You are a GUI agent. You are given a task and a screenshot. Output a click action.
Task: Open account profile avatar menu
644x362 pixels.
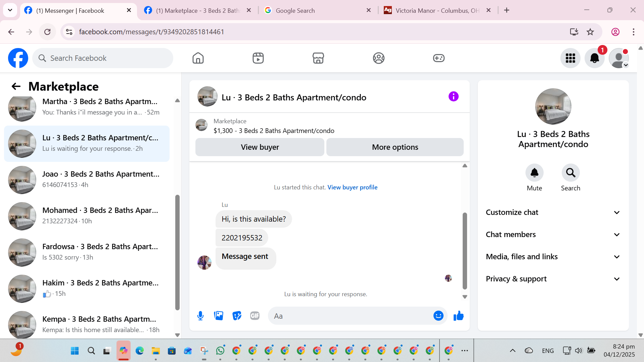tap(619, 58)
